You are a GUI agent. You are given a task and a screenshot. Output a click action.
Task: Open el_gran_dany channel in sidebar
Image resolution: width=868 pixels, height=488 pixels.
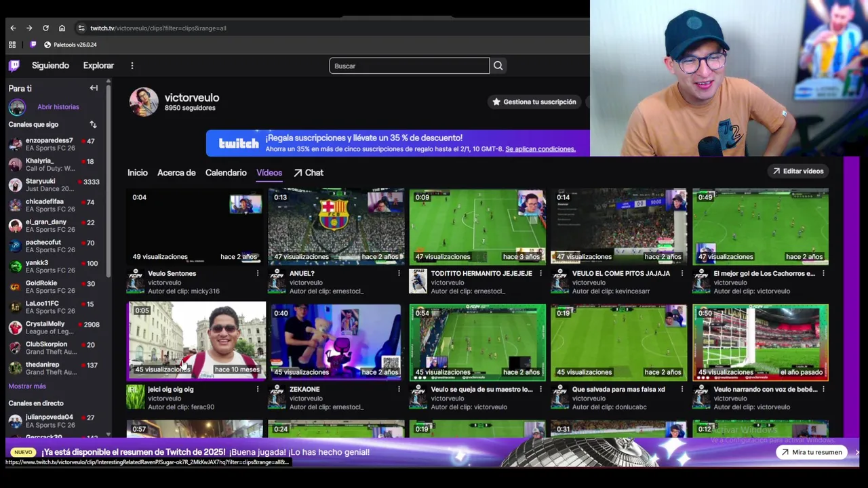click(x=54, y=226)
